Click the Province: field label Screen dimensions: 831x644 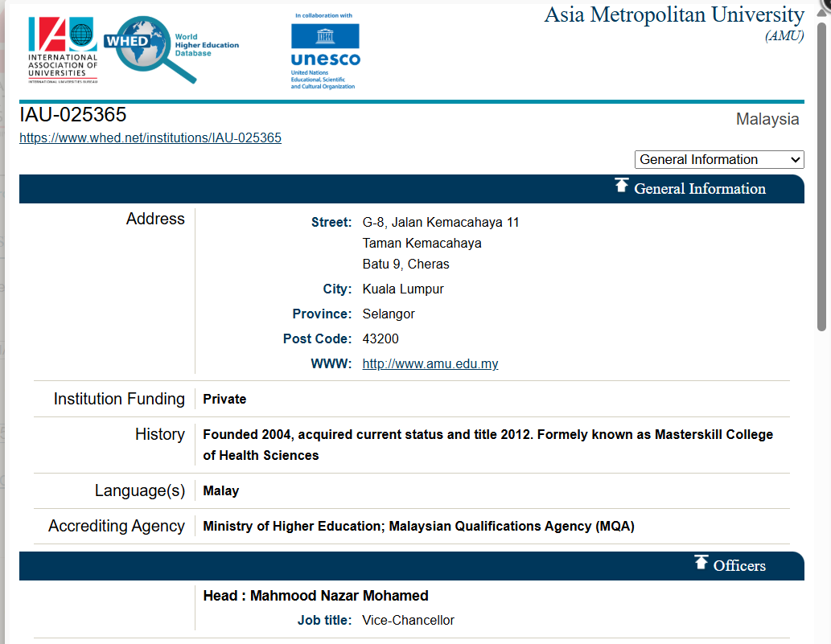coord(323,314)
